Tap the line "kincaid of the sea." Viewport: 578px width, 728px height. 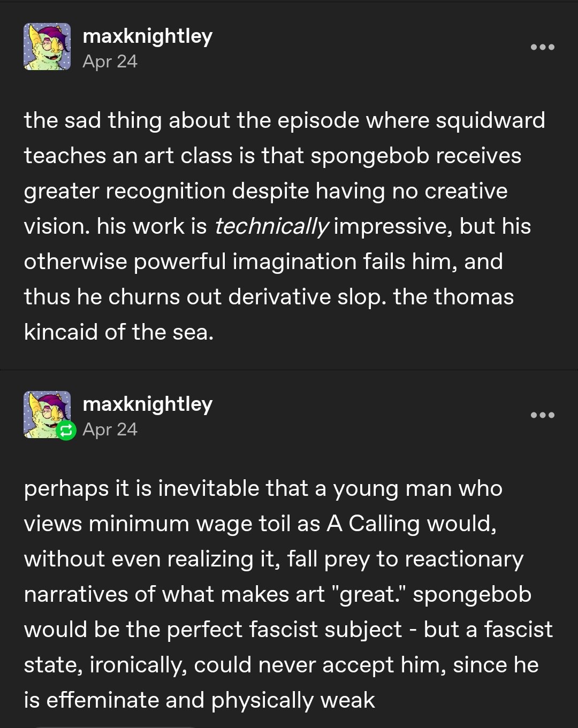[119, 332]
